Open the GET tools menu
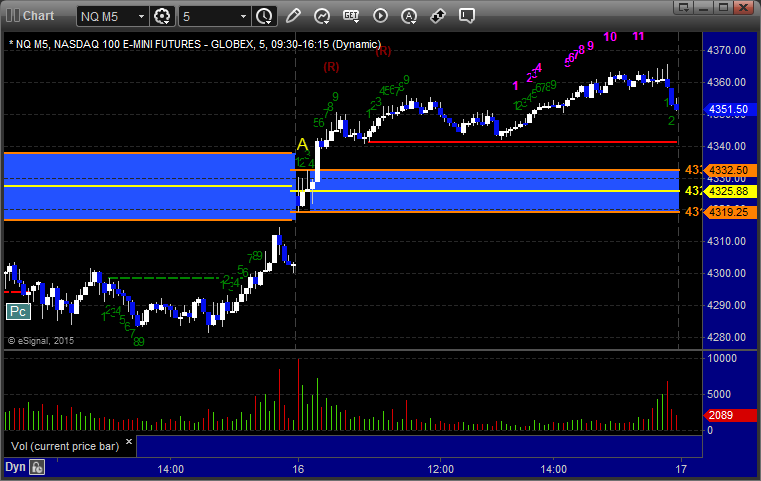The image size is (761, 481). point(351,16)
